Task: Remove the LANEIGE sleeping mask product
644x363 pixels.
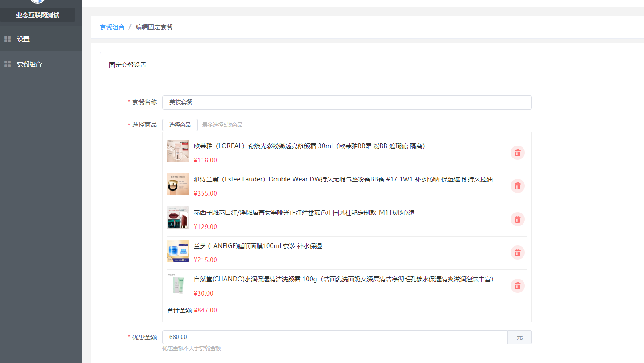Action: [517, 253]
